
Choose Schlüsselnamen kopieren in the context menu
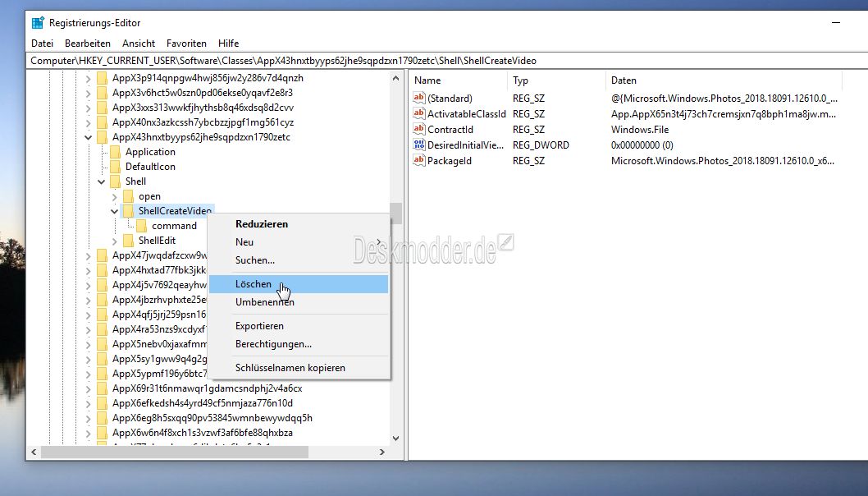(x=299, y=368)
